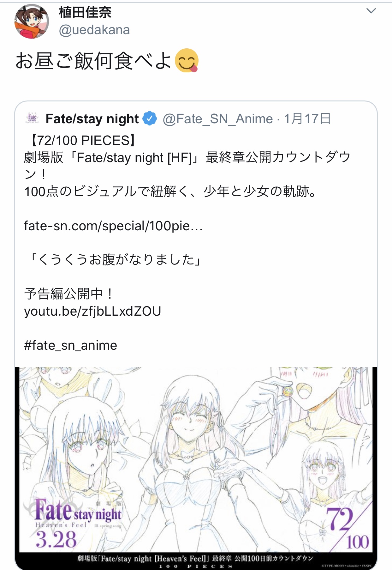The height and width of the screenshot is (570, 392).
Task: Expand the tweet options chevron
Action: (x=371, y=11)
